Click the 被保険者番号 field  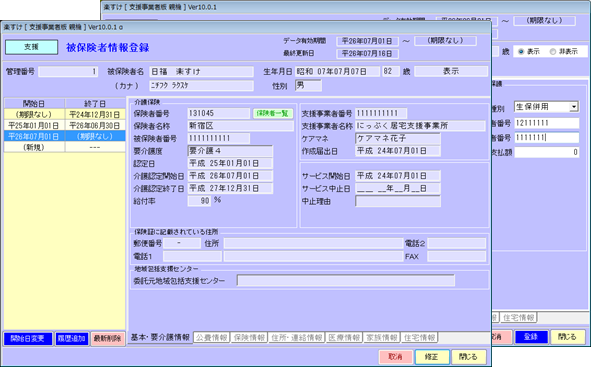point(219,138)
